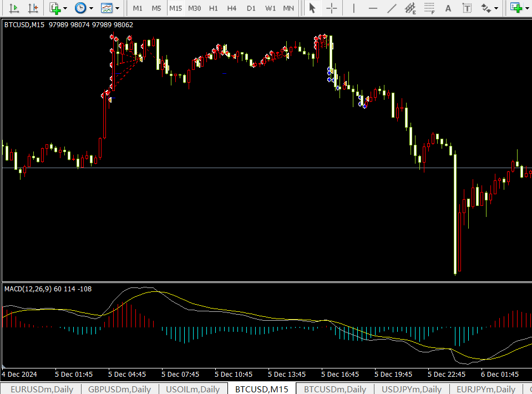Switch to MN monthly timeframe

288,8
